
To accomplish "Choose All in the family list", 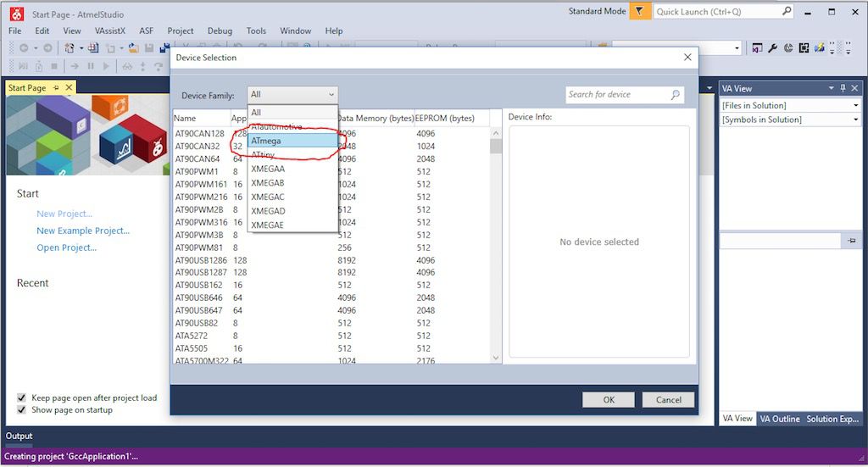I will pos(292,113).
